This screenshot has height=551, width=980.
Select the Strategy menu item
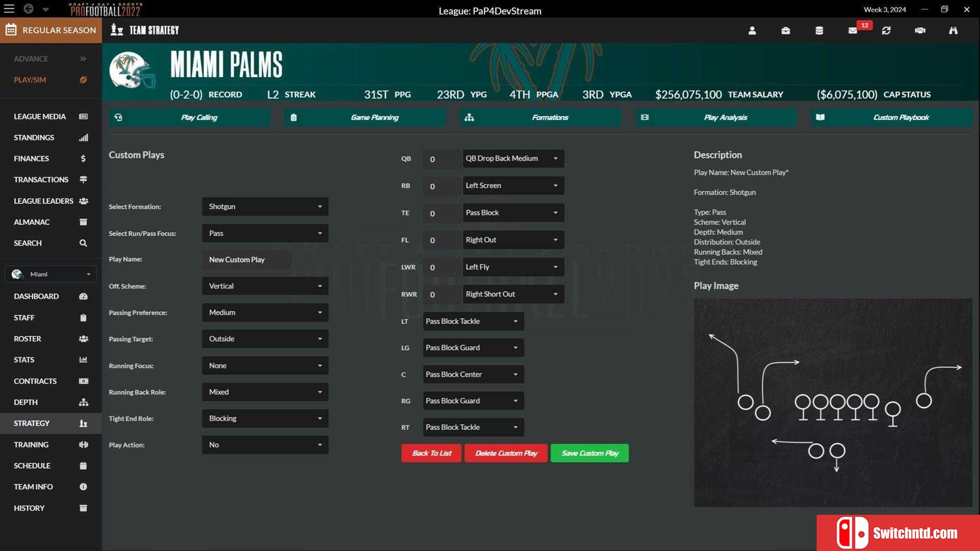tap(51, 423)
